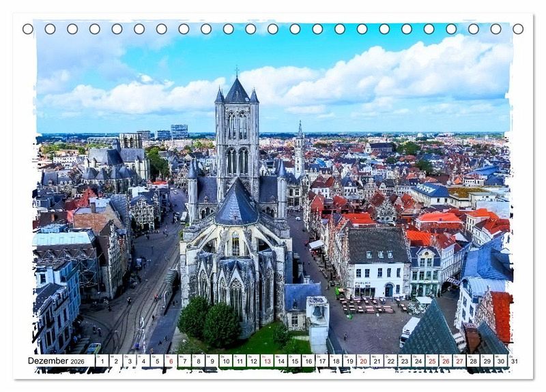Click the large white cloud in the sky
Image resolution: width=546 pixels, height=392 pixels.
409,75
